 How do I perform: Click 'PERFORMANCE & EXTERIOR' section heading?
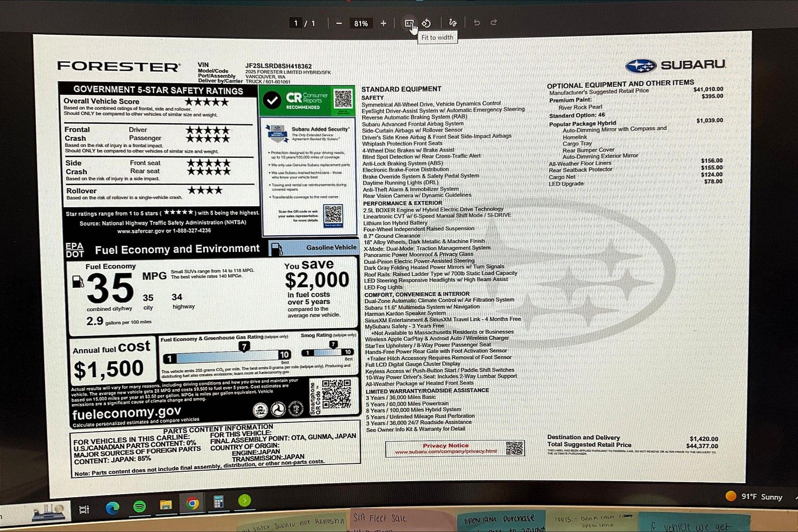403,203
